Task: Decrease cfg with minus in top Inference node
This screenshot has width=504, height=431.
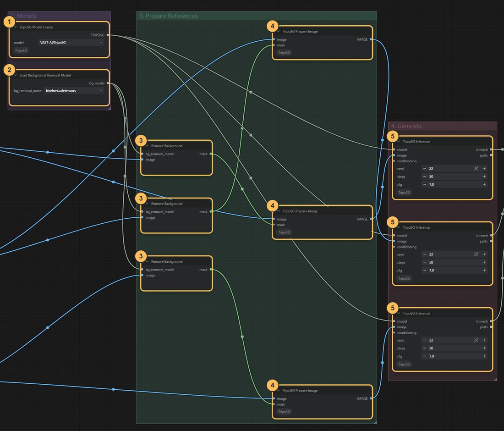Action: click(x=425, y=185)
